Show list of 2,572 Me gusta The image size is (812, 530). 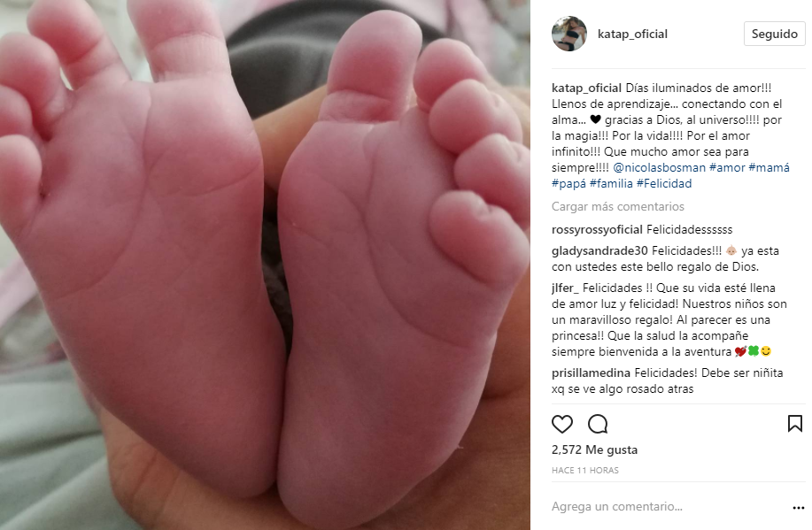pyautogui.click(x=594, y=449)
